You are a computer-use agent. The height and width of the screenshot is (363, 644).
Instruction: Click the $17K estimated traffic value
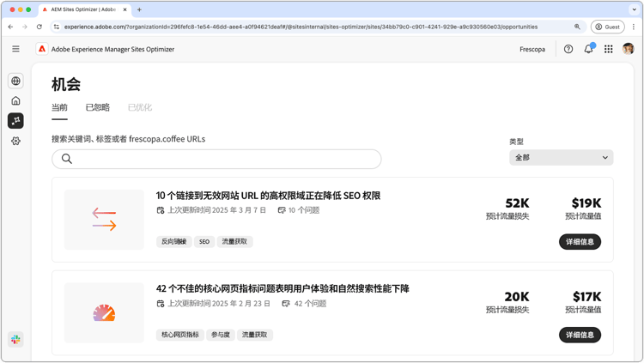pyautogui.click(x=587, y=296)
